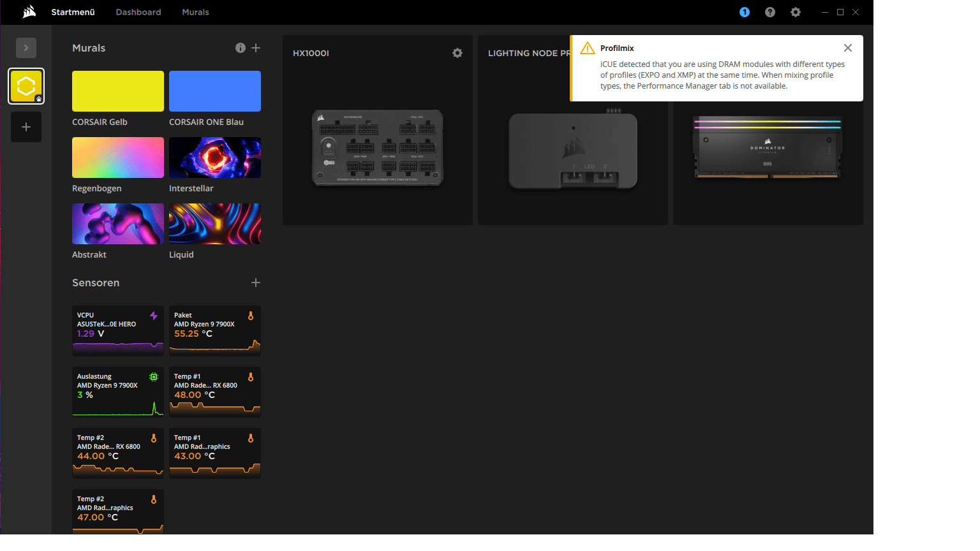This screenshot has width=980, height=551.
Task: Open the Dominator DDR5 memory device image
Action: (768, 148)
